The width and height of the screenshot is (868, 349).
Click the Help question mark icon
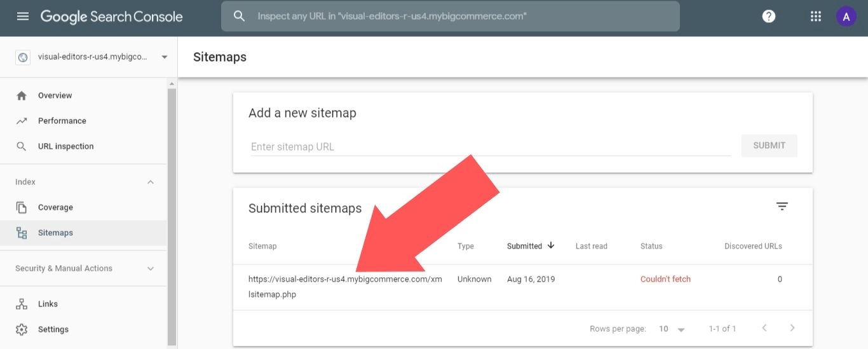click(769, 17)
